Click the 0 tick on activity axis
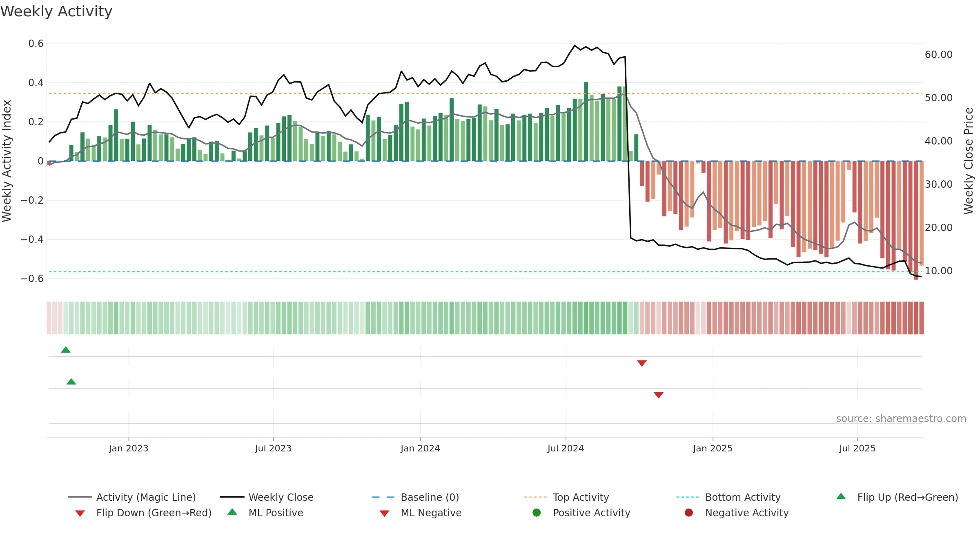The width and height of the screenshot is (980, 551). pyautogui.click(x=40, y=161)
